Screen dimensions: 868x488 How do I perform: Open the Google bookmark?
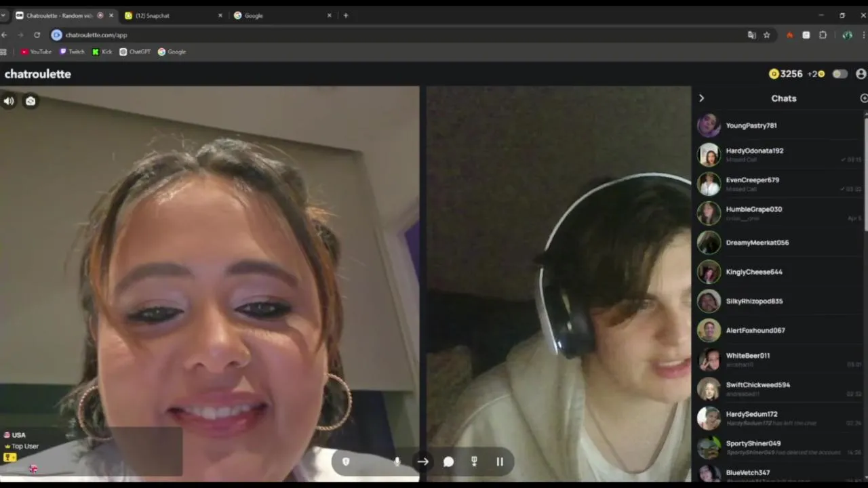coord(172,52)
